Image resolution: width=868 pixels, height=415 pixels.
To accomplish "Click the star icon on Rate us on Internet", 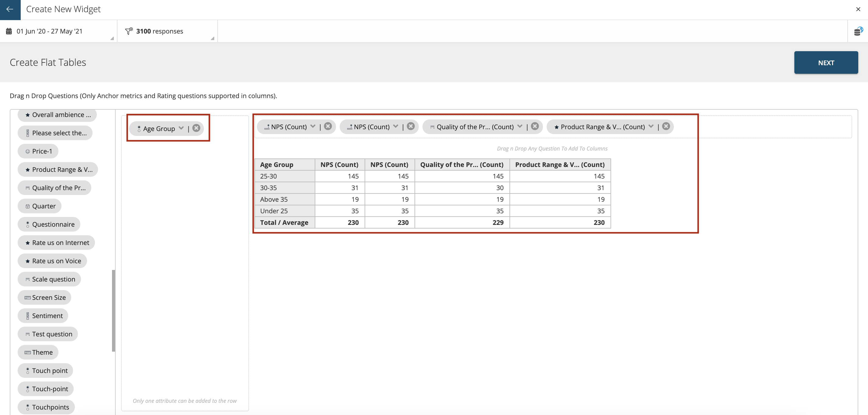I will (x=28, y=243).
